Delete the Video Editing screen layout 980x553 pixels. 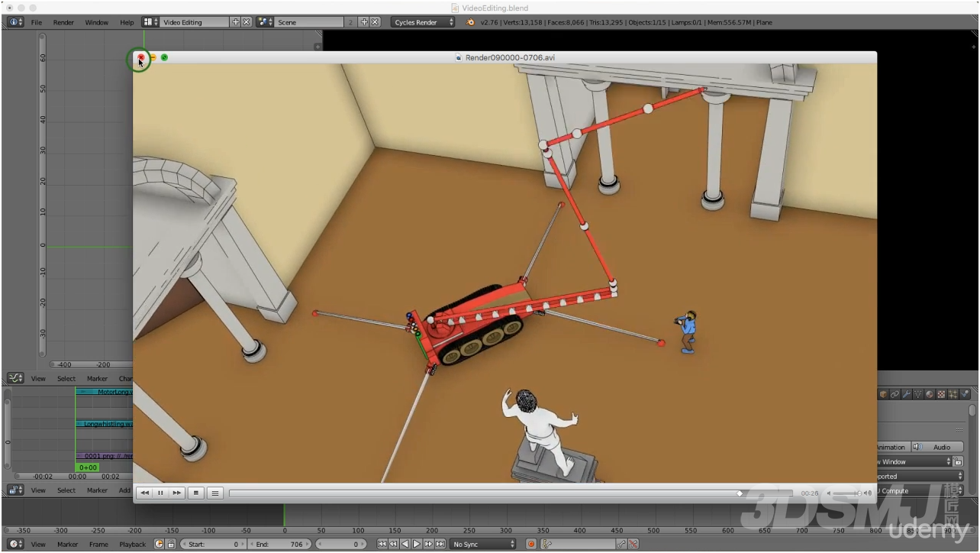click(246, 22)
